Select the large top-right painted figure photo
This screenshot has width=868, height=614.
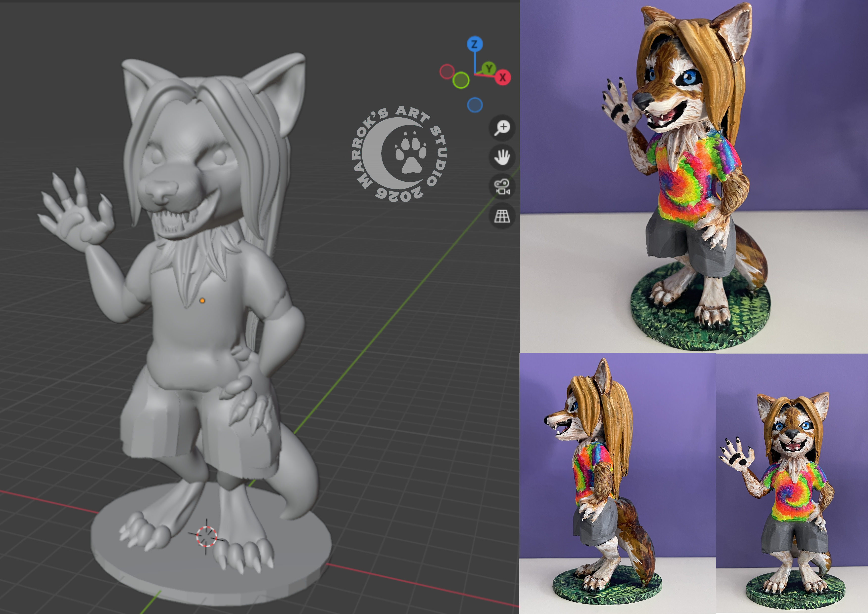694,176
